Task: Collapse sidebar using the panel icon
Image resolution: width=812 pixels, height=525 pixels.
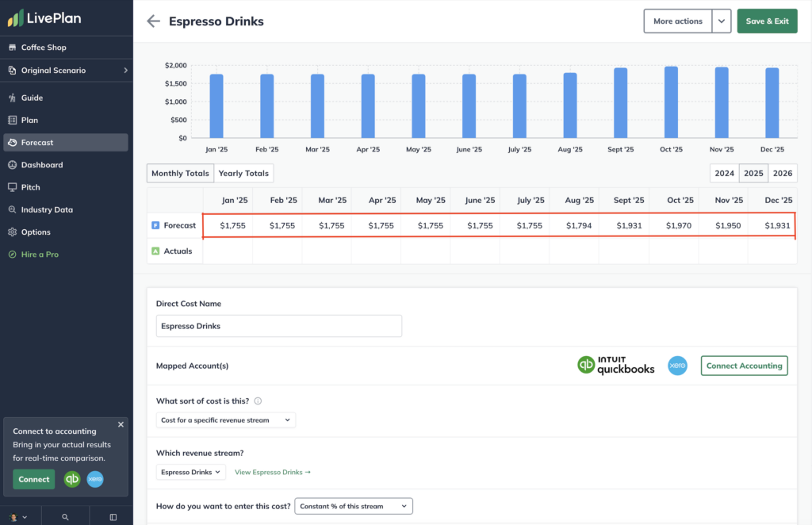Action: [113, 516]
